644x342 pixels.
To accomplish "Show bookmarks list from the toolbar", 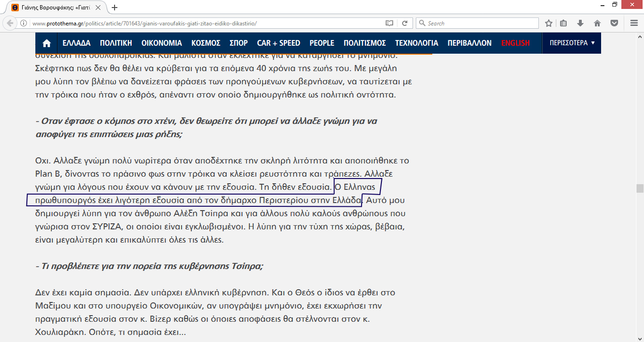I will [x=564, y=23].
